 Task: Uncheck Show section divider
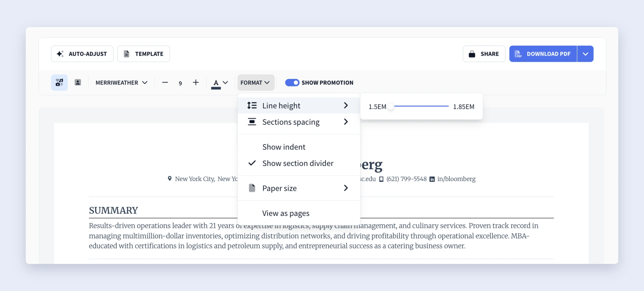[x=299, y=163]
